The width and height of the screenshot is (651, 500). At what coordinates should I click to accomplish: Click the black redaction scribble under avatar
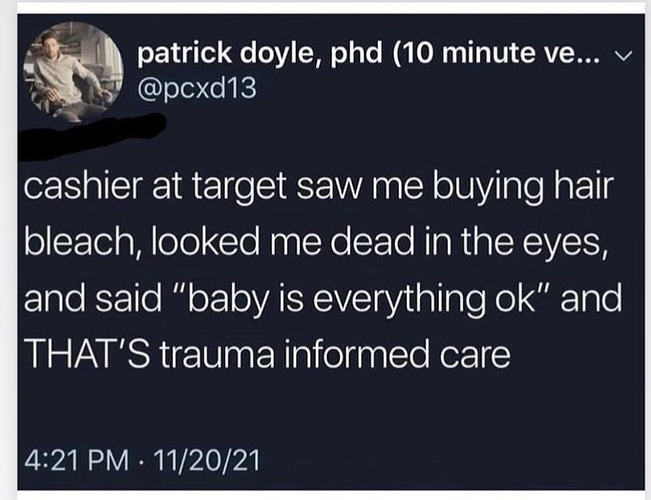pyautogui.click(x=92, y=133)
